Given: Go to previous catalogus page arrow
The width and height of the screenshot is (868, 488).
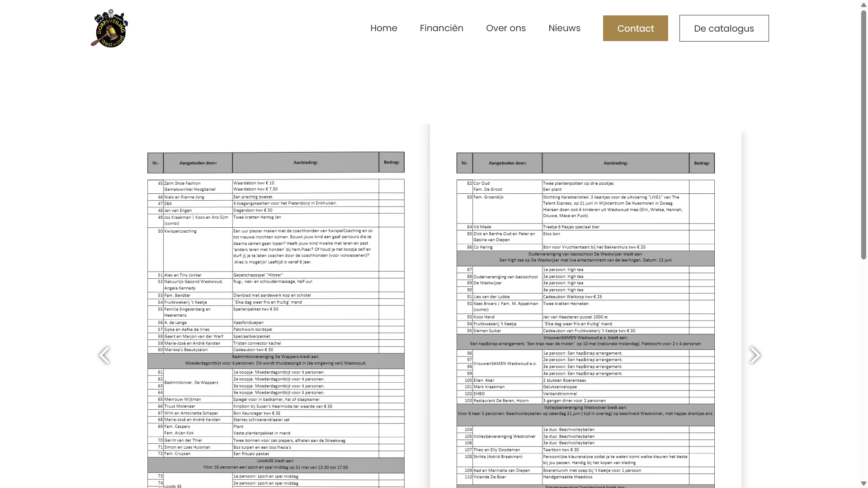Looking at the screenshot, I should [x=104, y=355].
